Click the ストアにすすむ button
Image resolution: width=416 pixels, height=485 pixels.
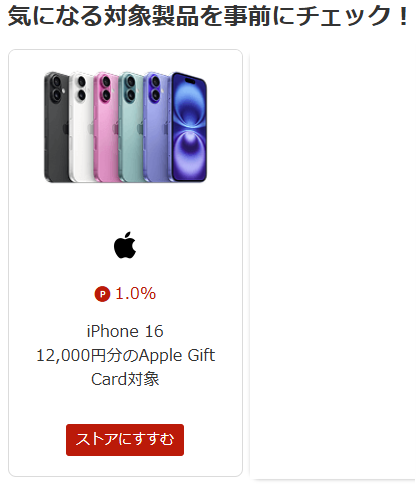125,440
